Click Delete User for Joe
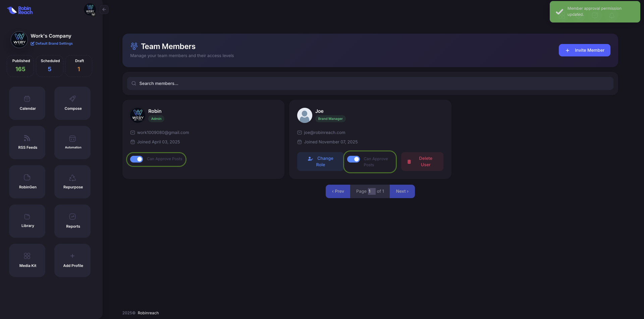644x319 pixels. point(422,162)
